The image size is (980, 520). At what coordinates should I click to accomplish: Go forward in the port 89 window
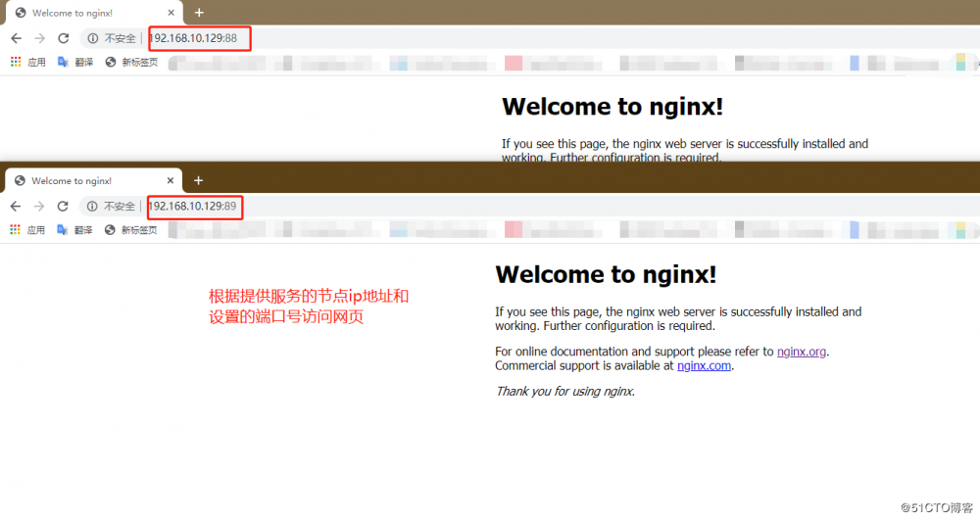tap(39, 206)
